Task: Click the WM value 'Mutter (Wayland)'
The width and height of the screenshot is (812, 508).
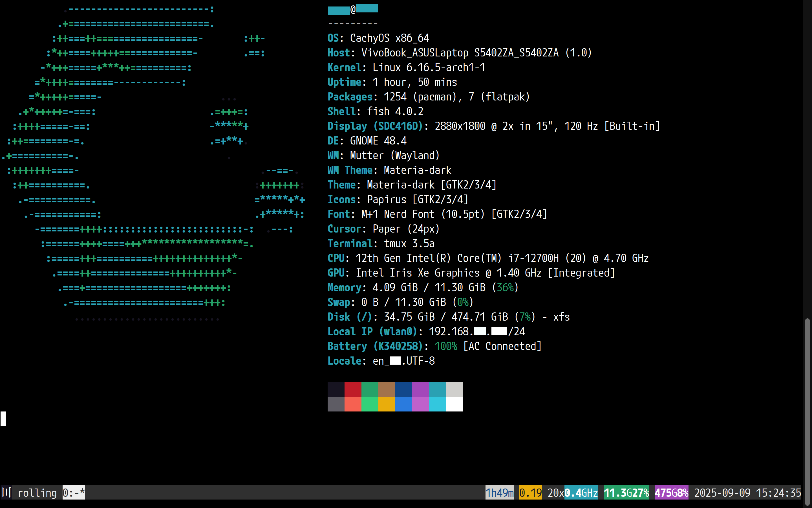Action: pos(395,156)
